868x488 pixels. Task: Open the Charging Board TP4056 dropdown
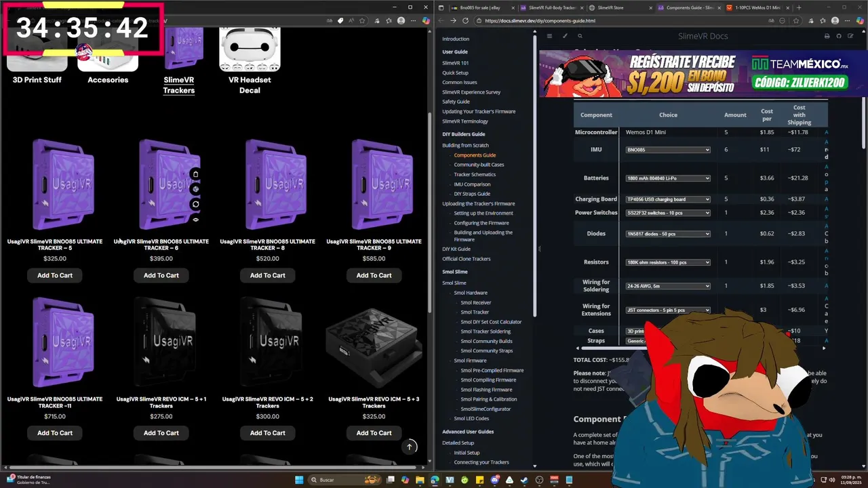(x=668, y=199)
